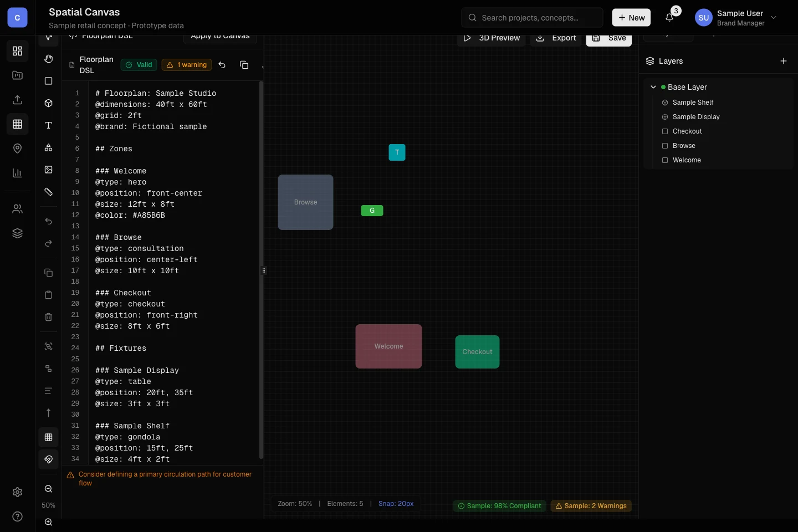Click the Valid status badge
The height and width of the screenshot is (532, 798).
click(x=139, y=65)
